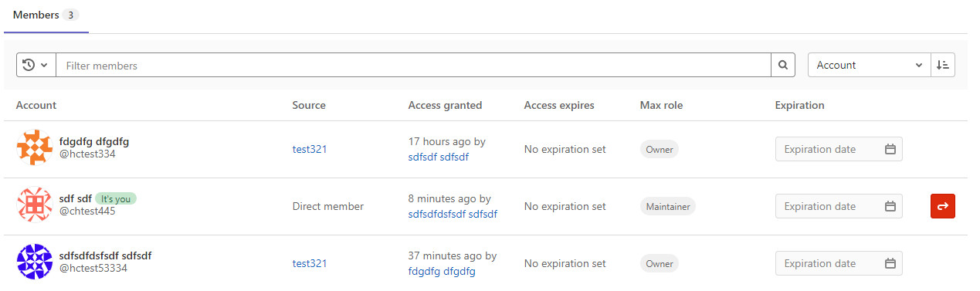Open test321 source link for hctest53334
The height and width of the screenshot is (291, 980).
point(310,263)
